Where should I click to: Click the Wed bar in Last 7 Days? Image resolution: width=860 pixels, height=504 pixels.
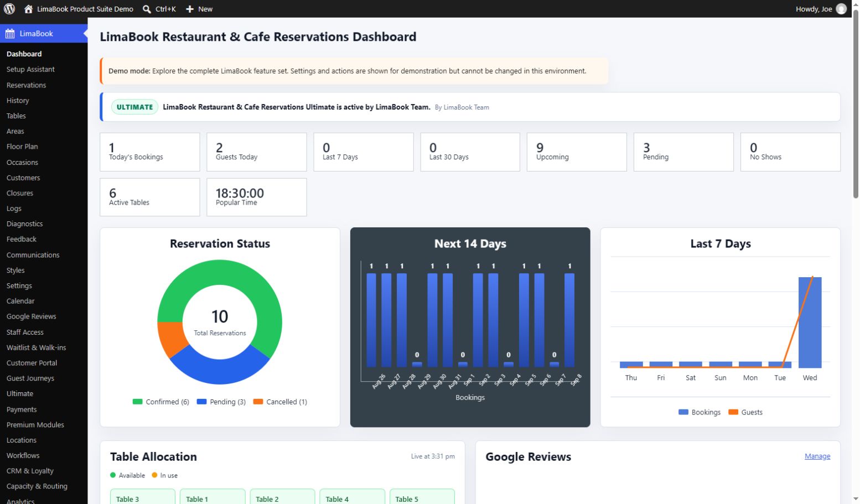pos(810,323)
